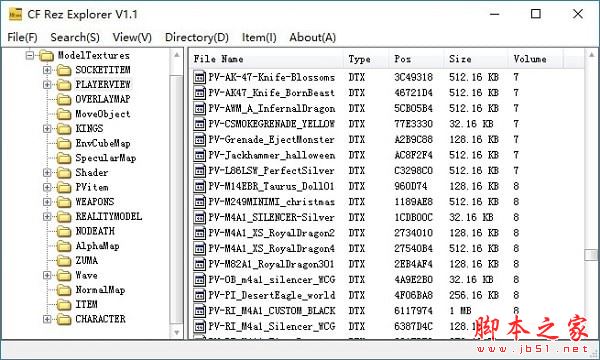Open the File(F) menu
The width and height of the screenshot is (600, 360).
pos(23,37)
